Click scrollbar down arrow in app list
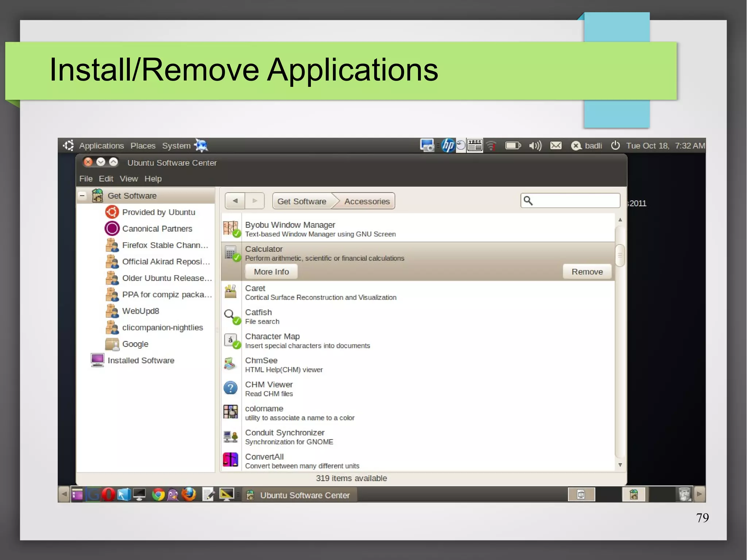 click(620, 465)
